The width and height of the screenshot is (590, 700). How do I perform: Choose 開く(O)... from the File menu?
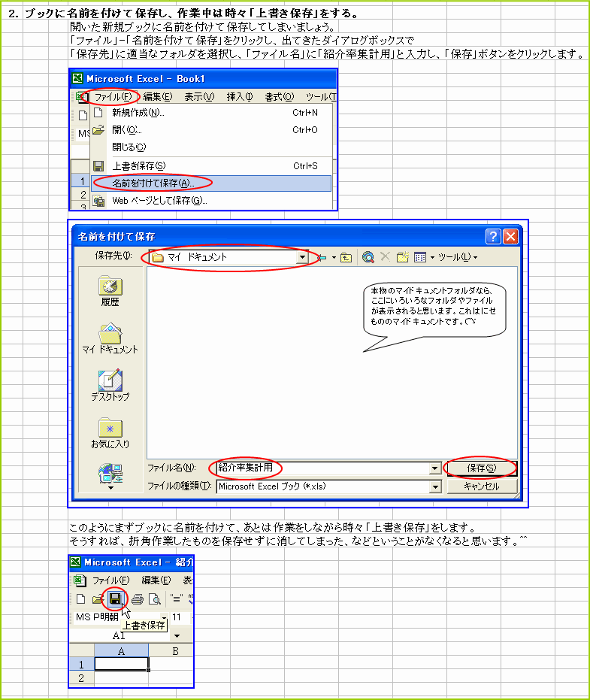[x=211, y=130]
